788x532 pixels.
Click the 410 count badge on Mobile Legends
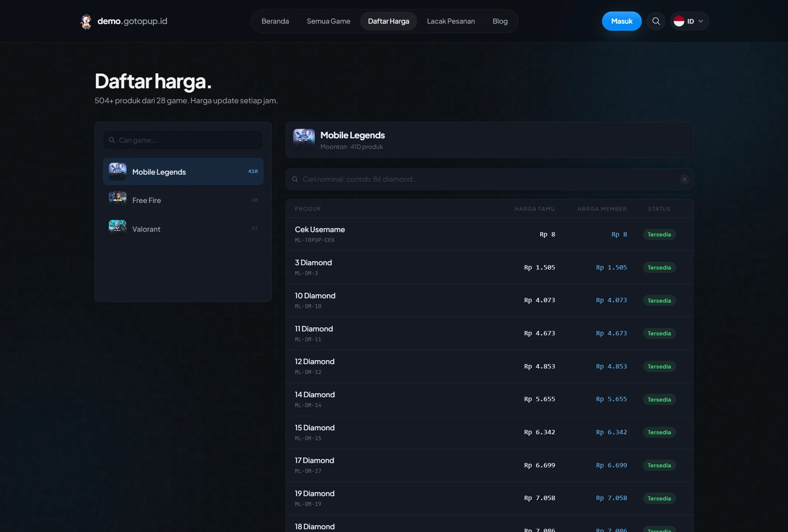pos(253,171)
